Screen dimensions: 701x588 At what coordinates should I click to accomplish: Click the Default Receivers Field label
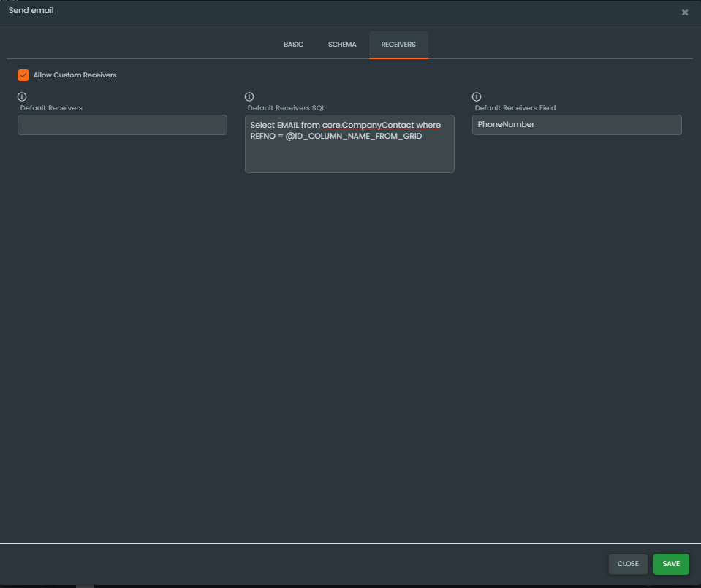pyautogui.click(x=515, y=108)
